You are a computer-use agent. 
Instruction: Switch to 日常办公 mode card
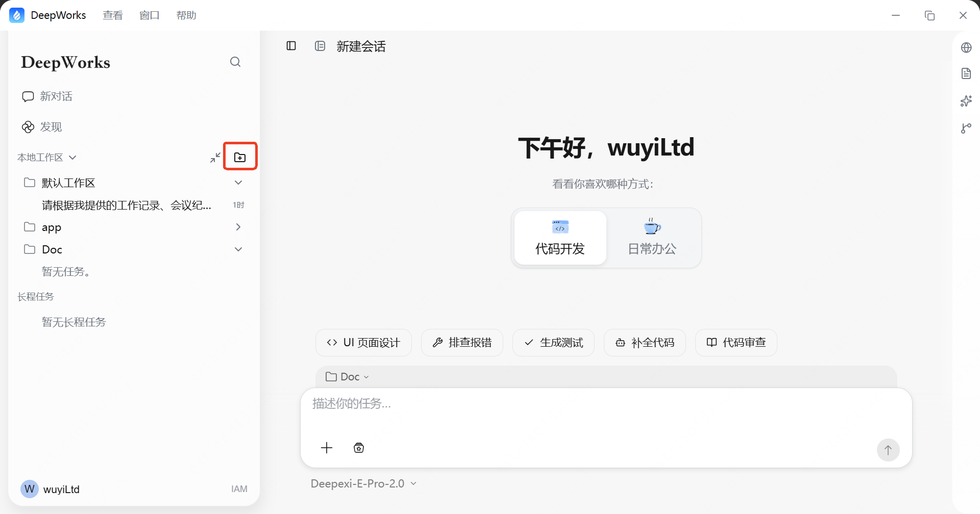[652, 238]
